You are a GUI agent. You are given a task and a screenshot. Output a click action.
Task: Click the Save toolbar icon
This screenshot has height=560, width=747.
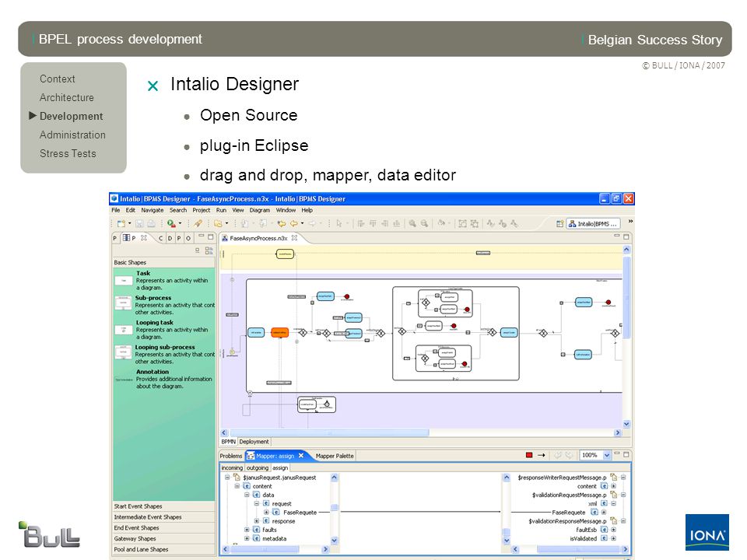click(x=139, y=223)
